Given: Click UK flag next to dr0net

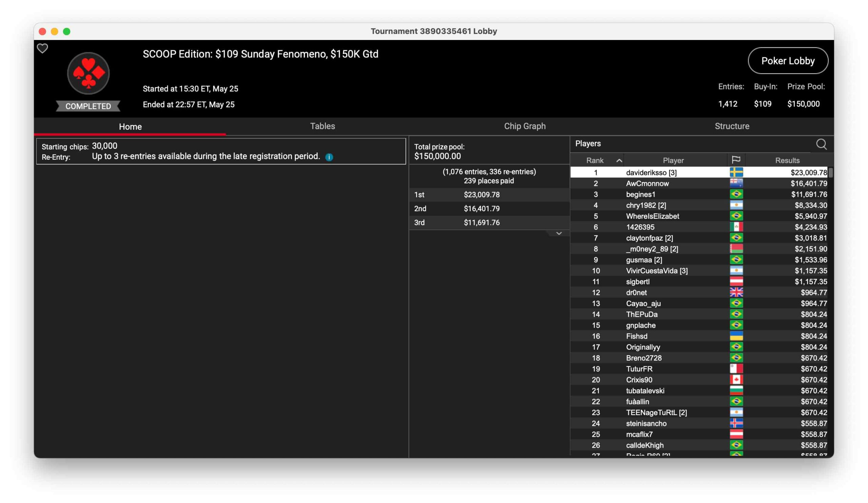Looking at the screenshot, I should click(x=736, y=292).
